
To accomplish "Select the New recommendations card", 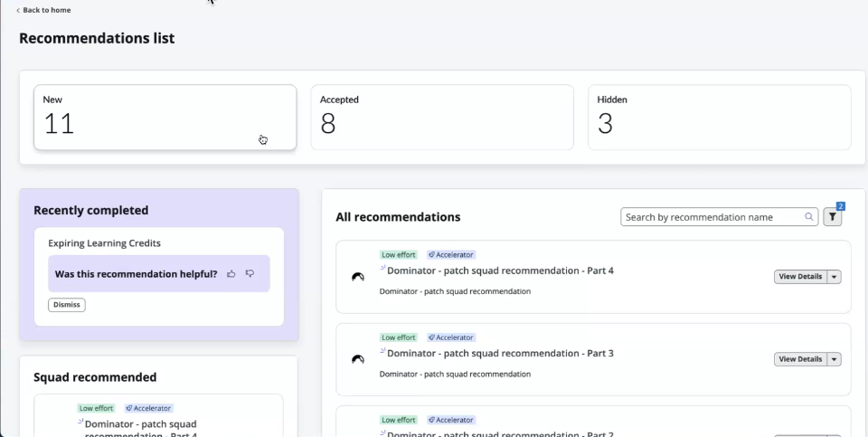I will [x=165, y=118].
